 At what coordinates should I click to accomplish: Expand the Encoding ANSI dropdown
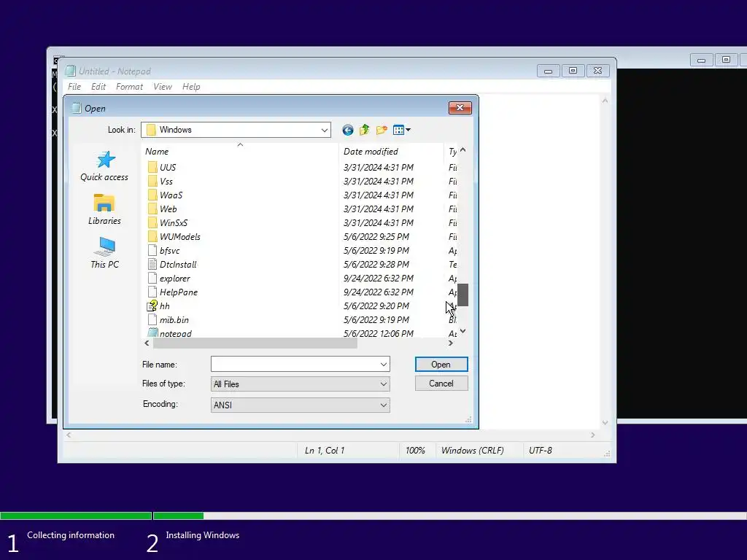tap(384, 405)
